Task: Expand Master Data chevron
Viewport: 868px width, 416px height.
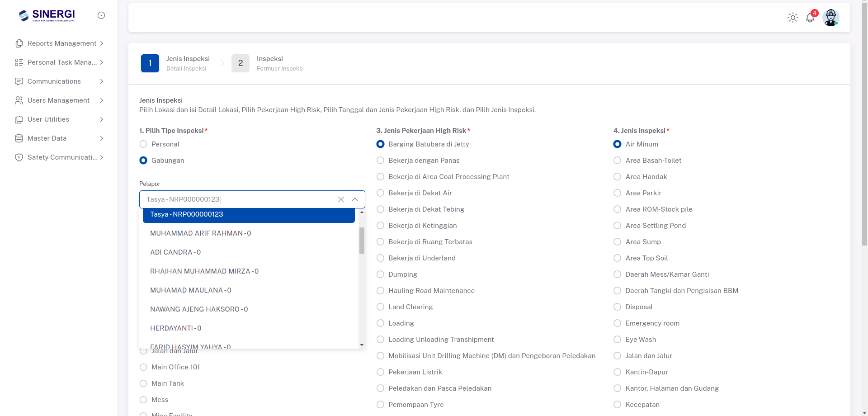Action: [x=102, y=138]
